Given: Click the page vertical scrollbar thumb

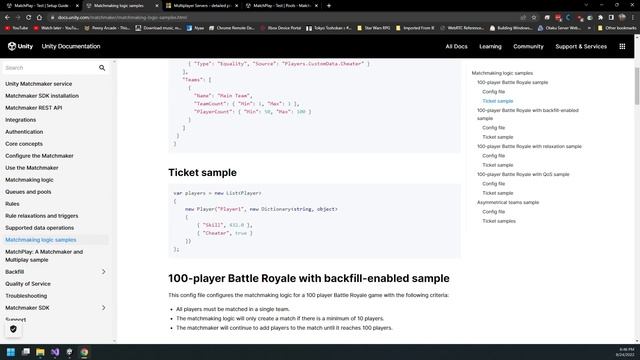Looking at the screenshot, I should point(636,86).
